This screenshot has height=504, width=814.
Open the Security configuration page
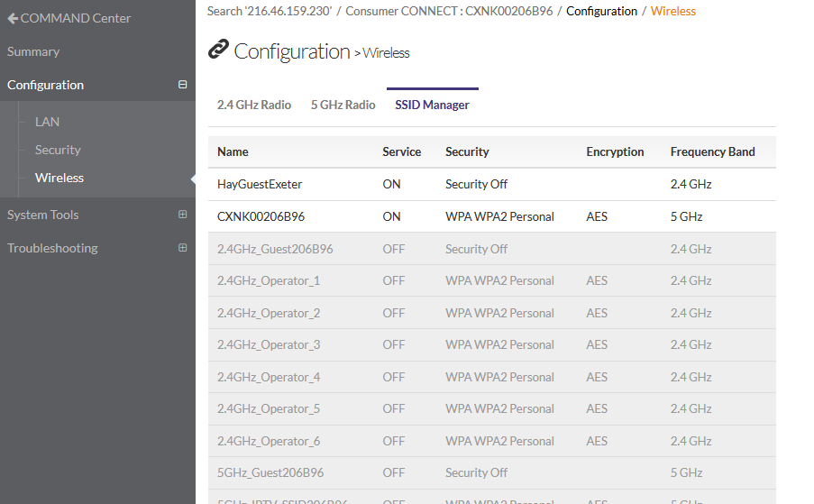click(x=58, y=150)
